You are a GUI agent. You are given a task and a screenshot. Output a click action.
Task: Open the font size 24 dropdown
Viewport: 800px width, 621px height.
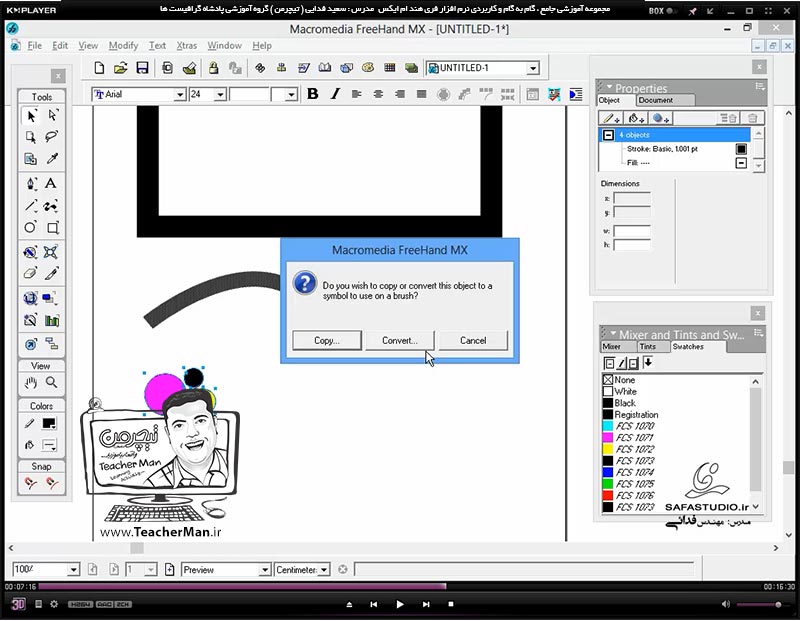click(220, 94)
